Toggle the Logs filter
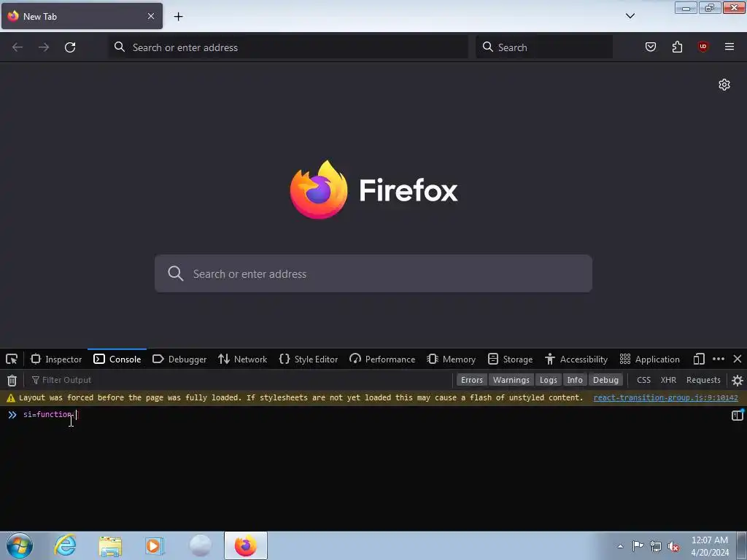The width and height of the screenshot is (747, 560). pyautogui.click(x=549, y=380)
